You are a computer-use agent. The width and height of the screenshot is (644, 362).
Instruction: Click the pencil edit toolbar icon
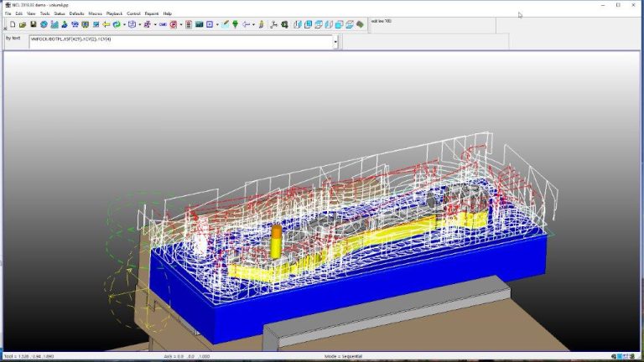click(x=225, y=24)
